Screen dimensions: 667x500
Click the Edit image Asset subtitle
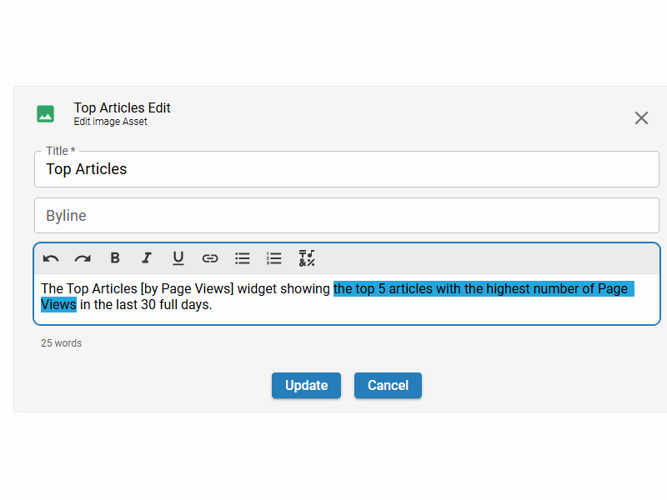(x=110, y=122)
